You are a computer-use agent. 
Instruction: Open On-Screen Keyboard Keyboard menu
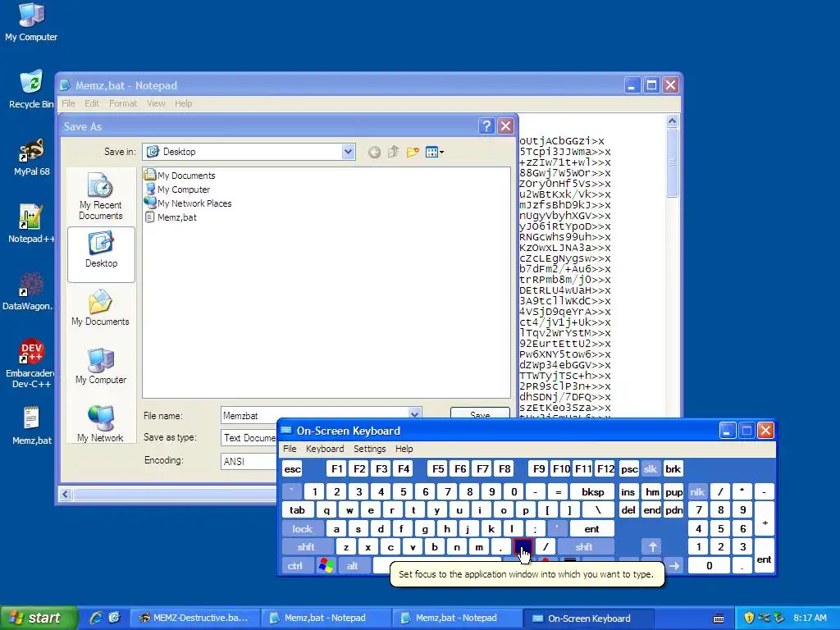tap(325, 449)
